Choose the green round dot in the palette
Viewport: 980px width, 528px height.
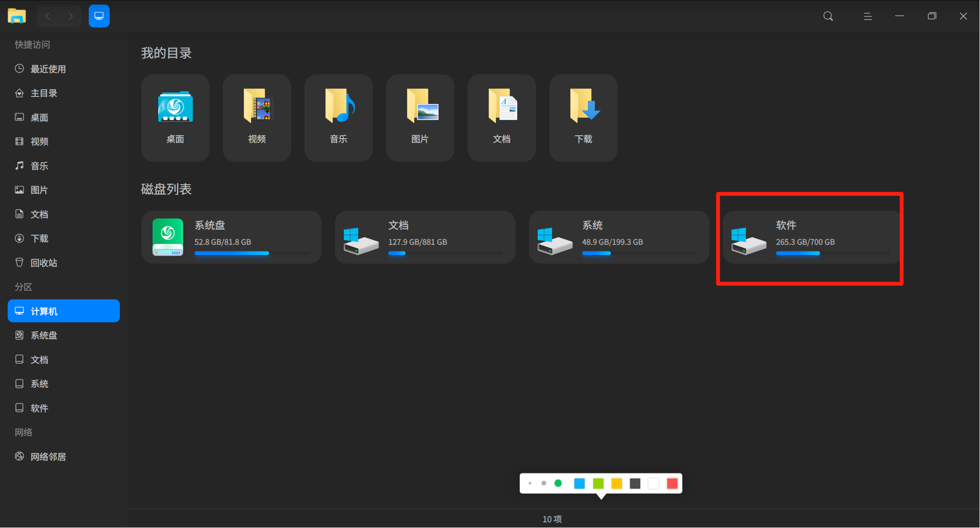(x=558, y=483)
